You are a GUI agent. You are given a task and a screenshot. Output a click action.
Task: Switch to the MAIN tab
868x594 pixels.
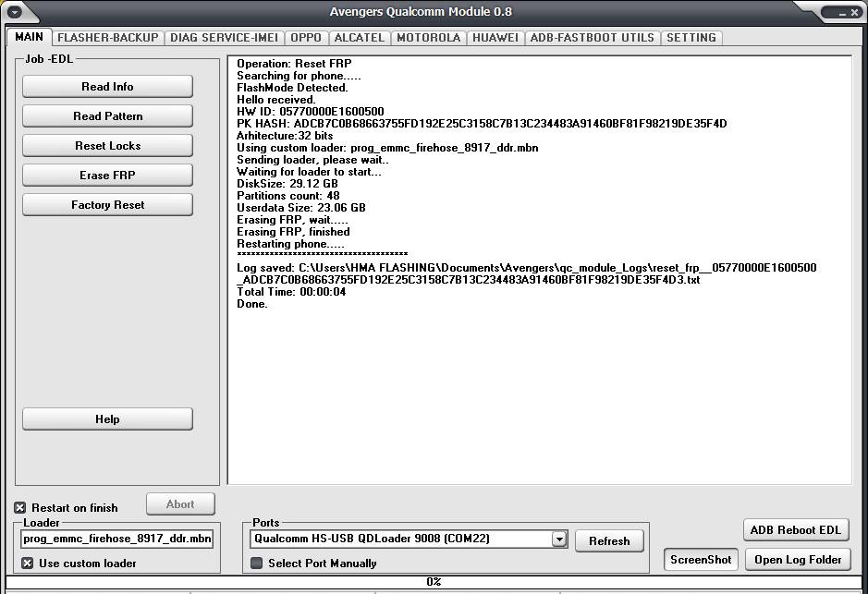29,37
